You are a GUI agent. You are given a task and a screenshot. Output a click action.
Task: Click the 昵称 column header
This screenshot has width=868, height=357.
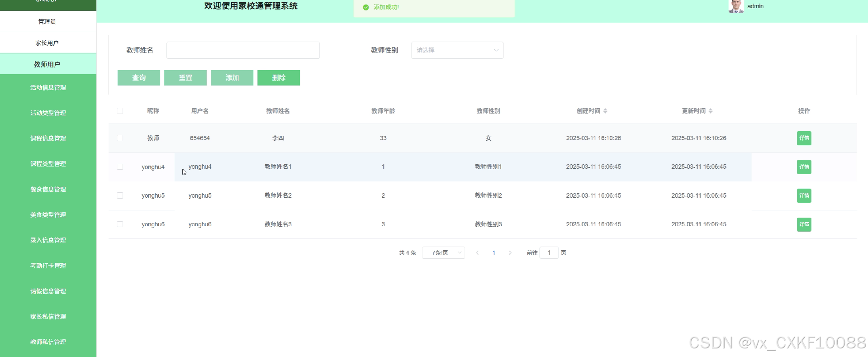pyautogui.click(x=153, y=111)
